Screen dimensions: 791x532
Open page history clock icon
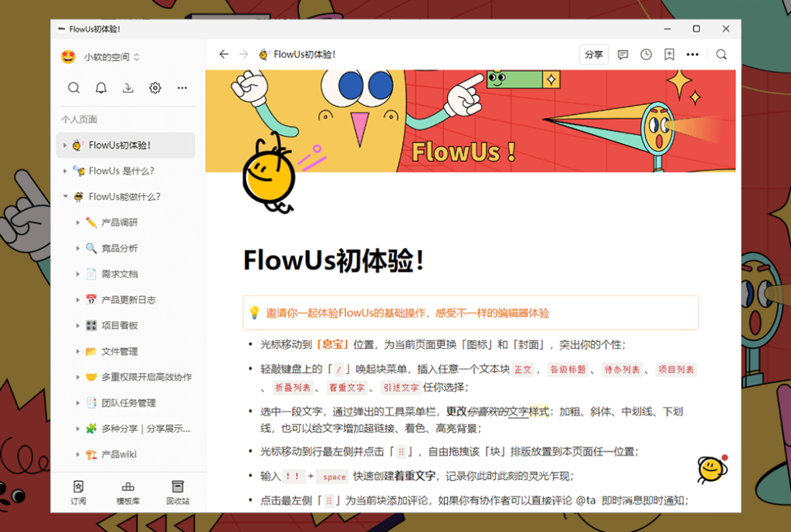pos(647,55)
